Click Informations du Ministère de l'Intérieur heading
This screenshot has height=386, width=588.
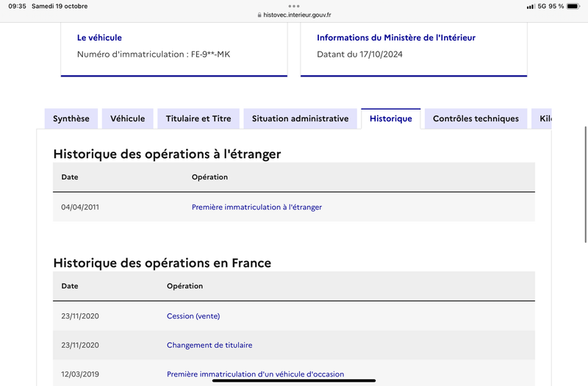pyautogui.click(x=396, y=37)
